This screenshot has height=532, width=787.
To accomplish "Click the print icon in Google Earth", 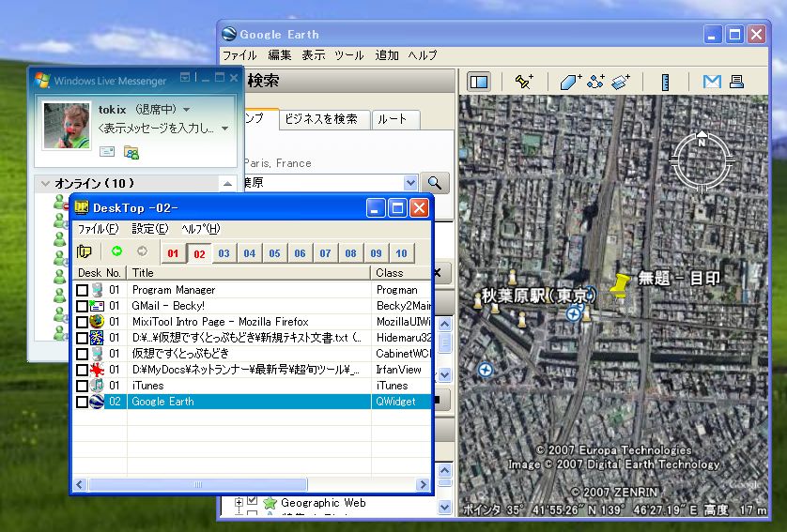I will point(736,82).
